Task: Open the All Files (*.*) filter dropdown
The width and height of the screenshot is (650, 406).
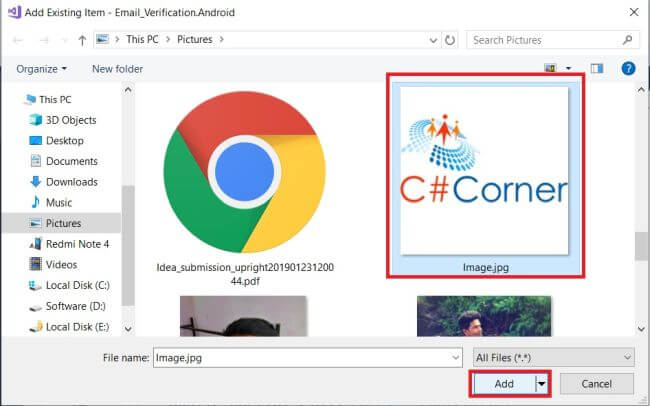Action: coord(553,357)
